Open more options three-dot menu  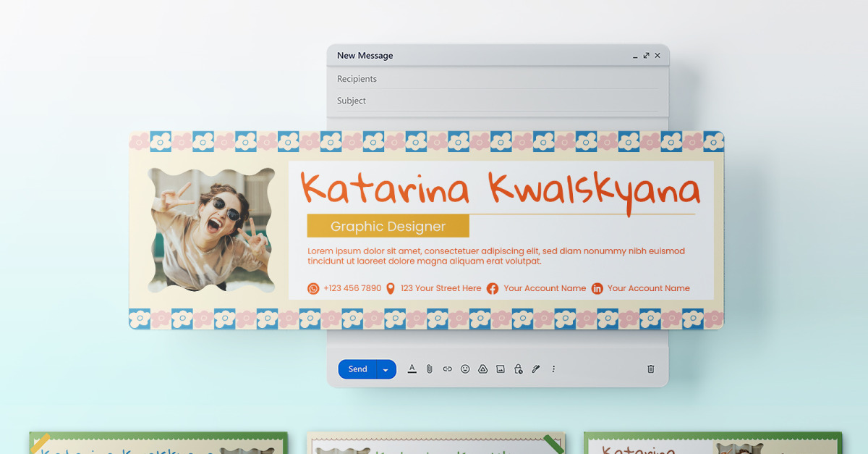553,369
